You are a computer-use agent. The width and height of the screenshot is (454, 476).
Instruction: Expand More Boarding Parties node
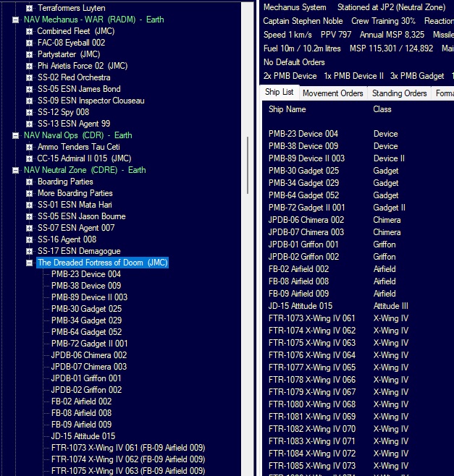[29, 193]
